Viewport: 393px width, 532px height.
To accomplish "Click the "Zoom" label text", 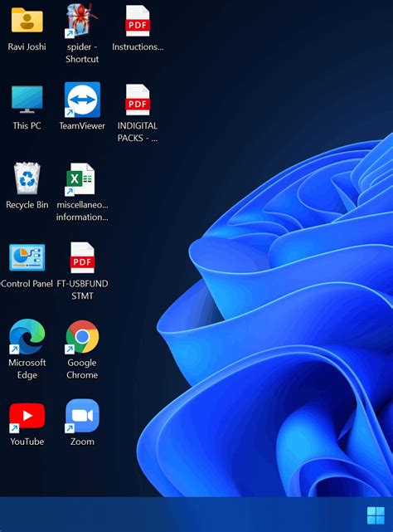I will 82,442.
